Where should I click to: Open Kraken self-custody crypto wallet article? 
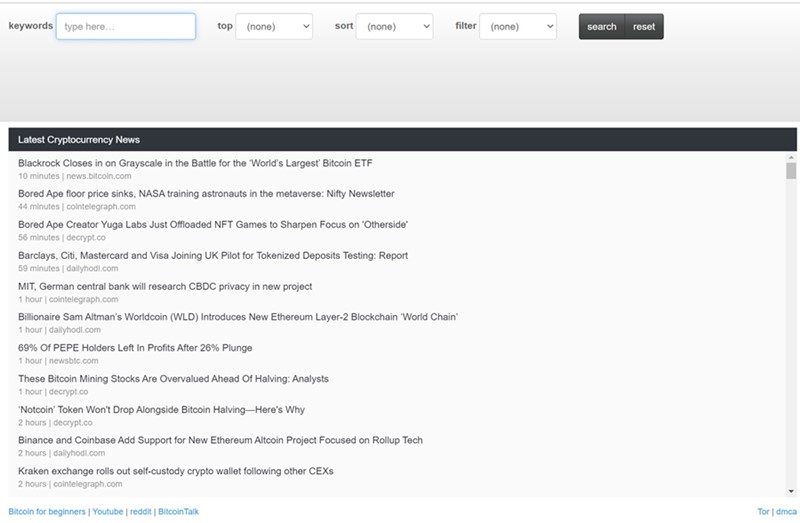point(175,471)
